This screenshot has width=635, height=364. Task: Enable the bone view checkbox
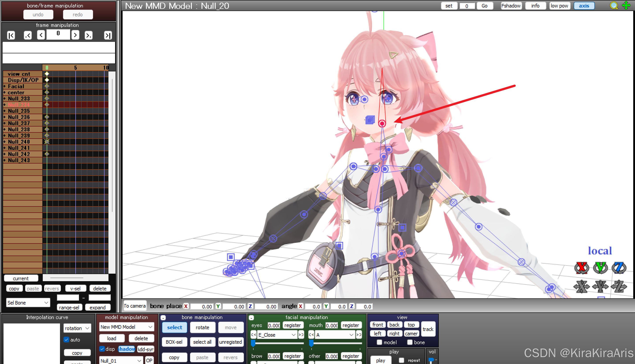[410, 342]
